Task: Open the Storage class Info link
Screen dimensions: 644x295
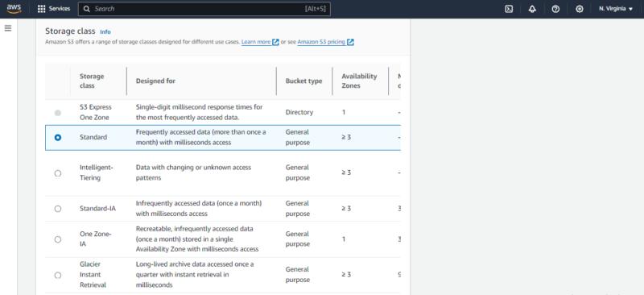Action: coord(105,31)
